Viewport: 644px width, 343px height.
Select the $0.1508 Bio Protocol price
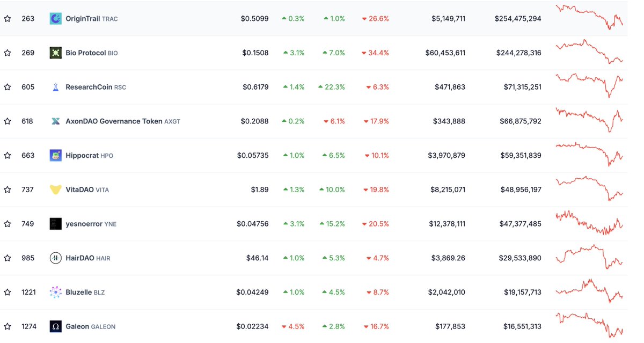tap(255, 53)
